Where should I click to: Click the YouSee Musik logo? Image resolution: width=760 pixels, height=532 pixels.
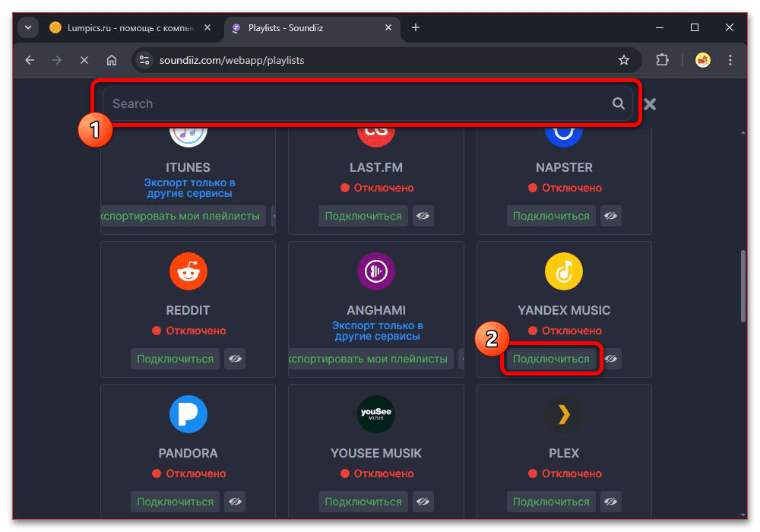(375, 415)
